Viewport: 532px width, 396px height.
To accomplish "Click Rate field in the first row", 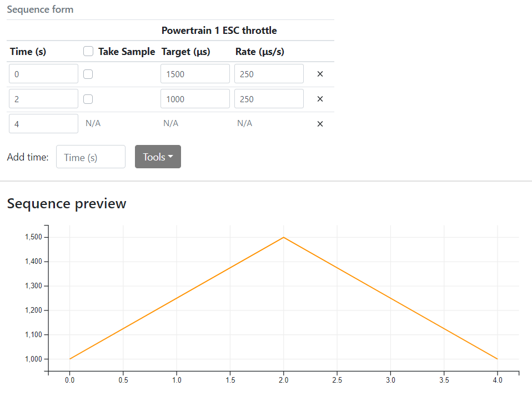I will [x=269, y=74].
